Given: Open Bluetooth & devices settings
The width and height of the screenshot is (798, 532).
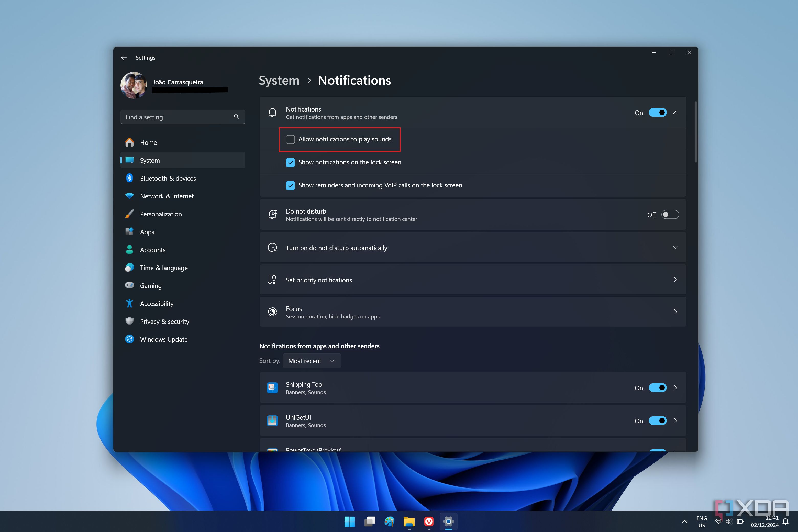Looking at the screenshot, I should click(168, 178).
